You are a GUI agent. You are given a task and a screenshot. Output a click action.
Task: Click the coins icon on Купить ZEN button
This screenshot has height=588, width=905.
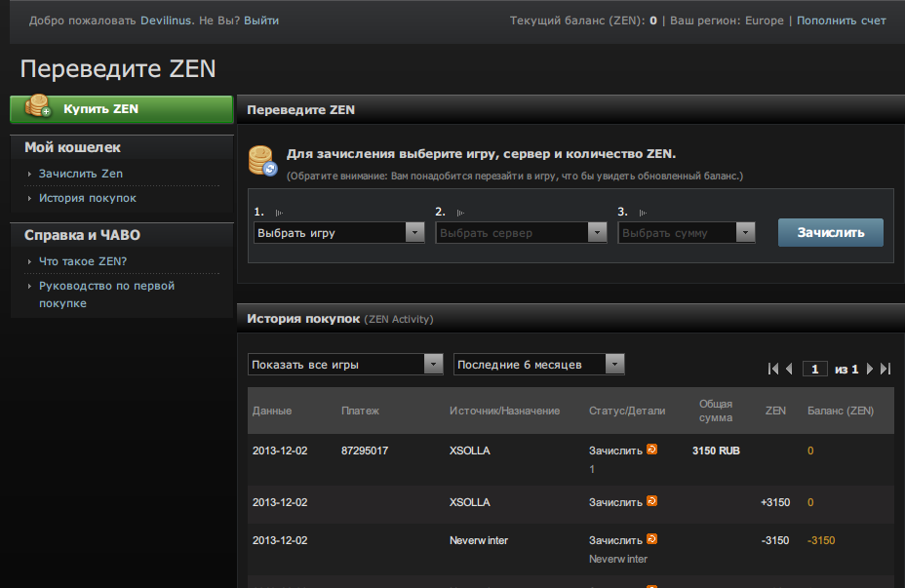(x=38, y=106)
